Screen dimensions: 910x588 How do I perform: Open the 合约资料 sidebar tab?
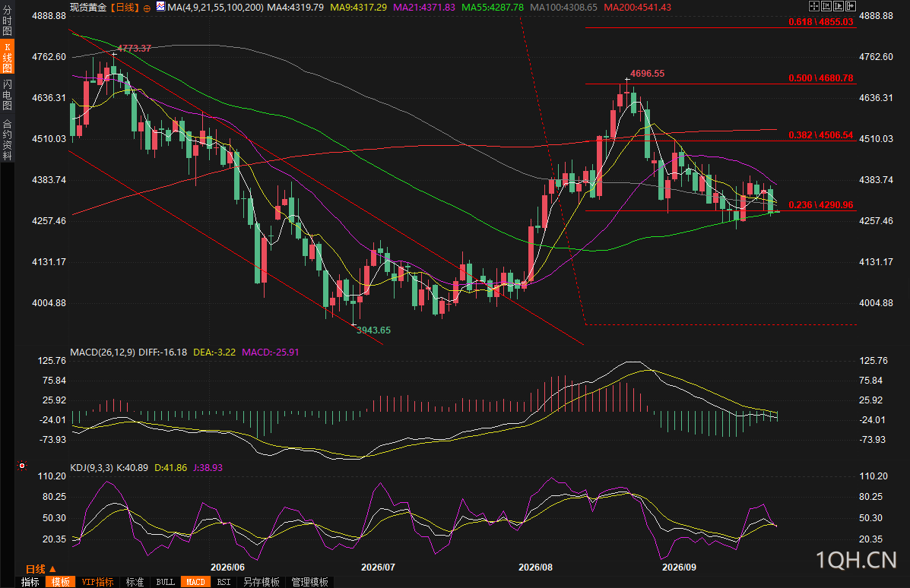click(7, 139)
